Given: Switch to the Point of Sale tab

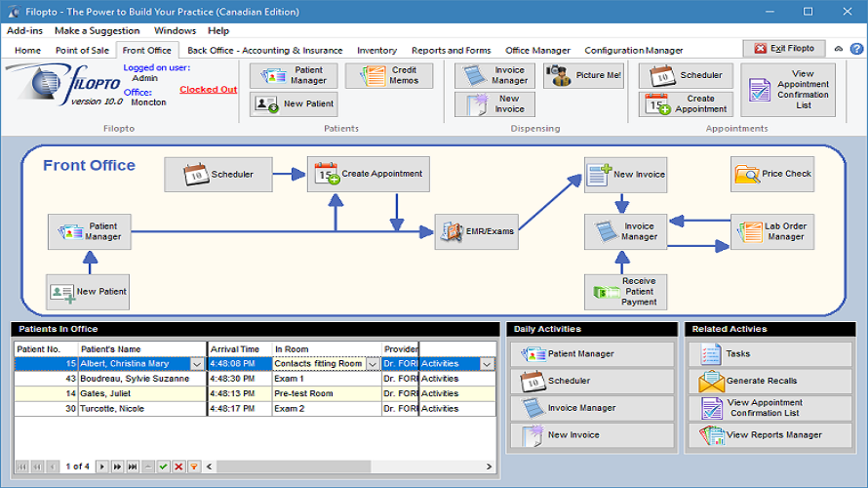Looking at the screenshot, I should point(82,51).
